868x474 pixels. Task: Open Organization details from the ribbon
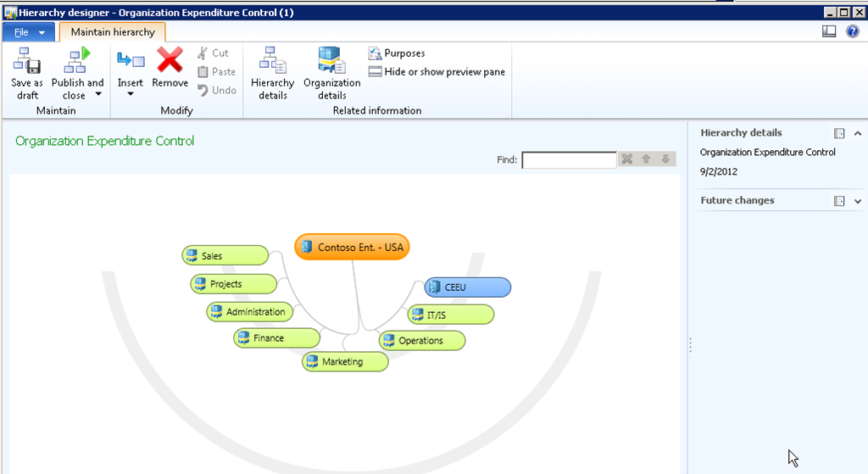coord(331,61)
